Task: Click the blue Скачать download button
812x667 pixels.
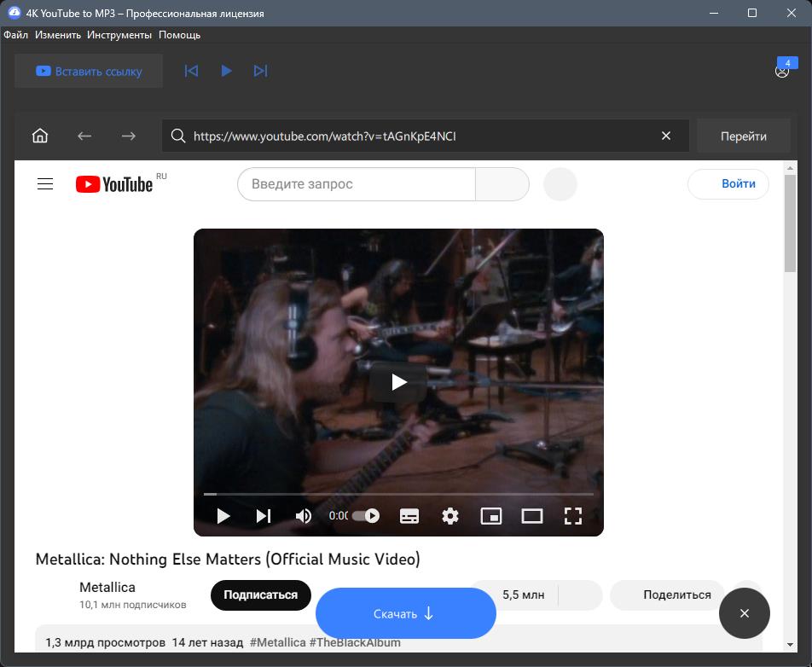Action: pos(406,613)
